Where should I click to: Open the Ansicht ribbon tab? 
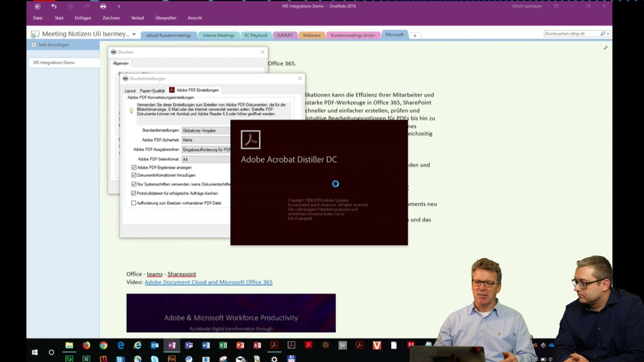195,18
